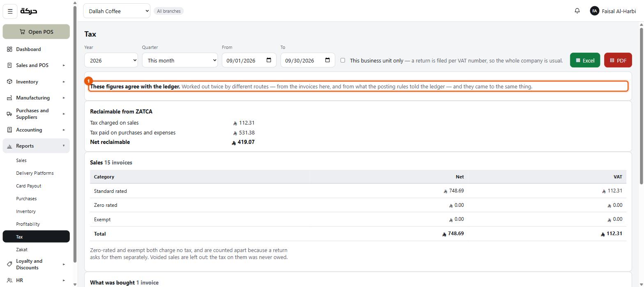This screenshot has height=287, width=644.
Task: Click the Total row label in sales table
Action: [x=100, y=234]
